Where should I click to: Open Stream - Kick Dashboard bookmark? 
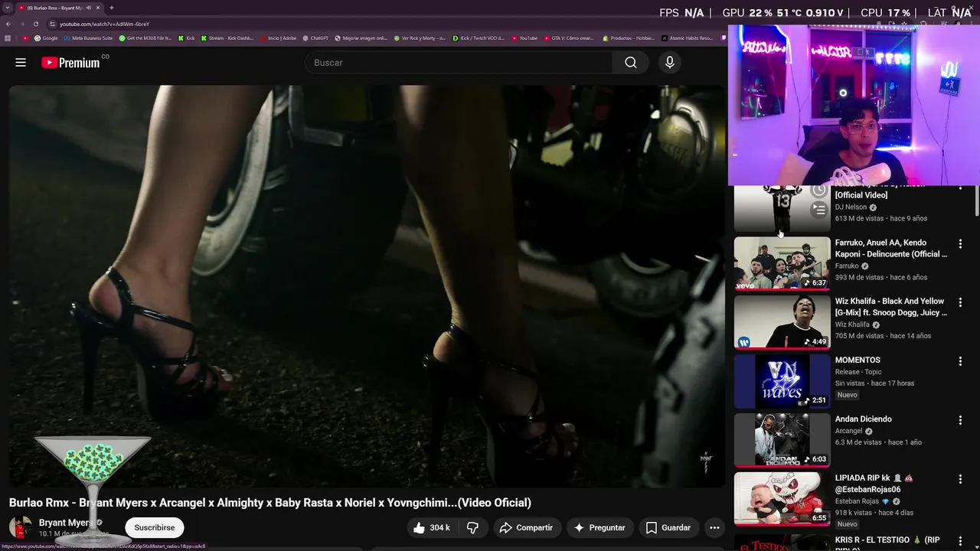227,37
